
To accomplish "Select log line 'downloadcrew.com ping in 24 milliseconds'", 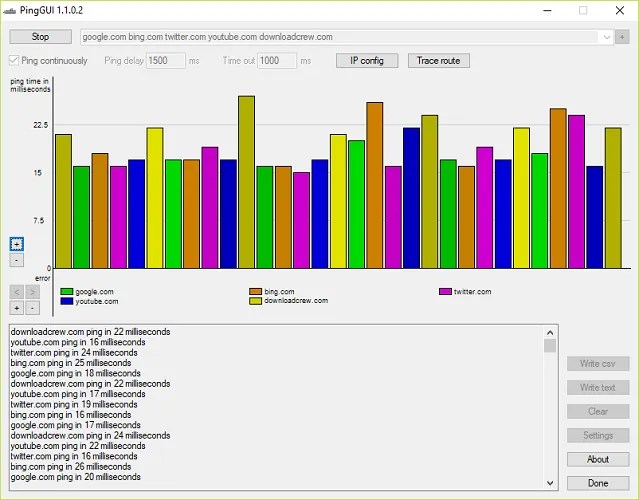I will coord(90,436).
